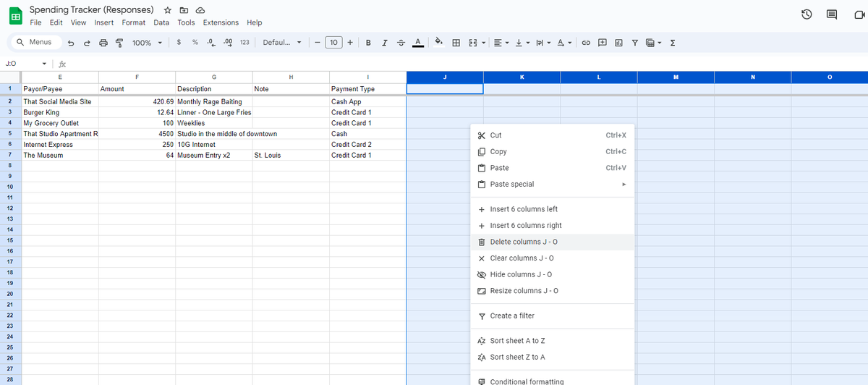Insert a link from toolbar
868x385 pixels.
coord(587,43)
